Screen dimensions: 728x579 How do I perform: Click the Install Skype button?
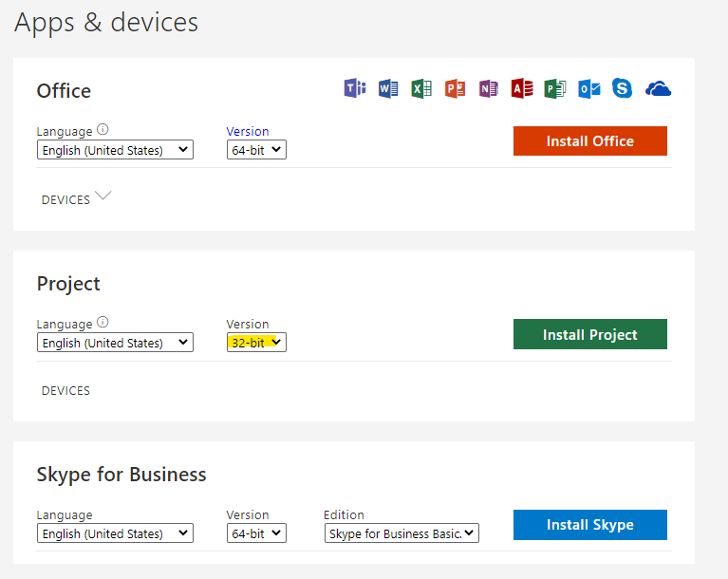[590, 525]
